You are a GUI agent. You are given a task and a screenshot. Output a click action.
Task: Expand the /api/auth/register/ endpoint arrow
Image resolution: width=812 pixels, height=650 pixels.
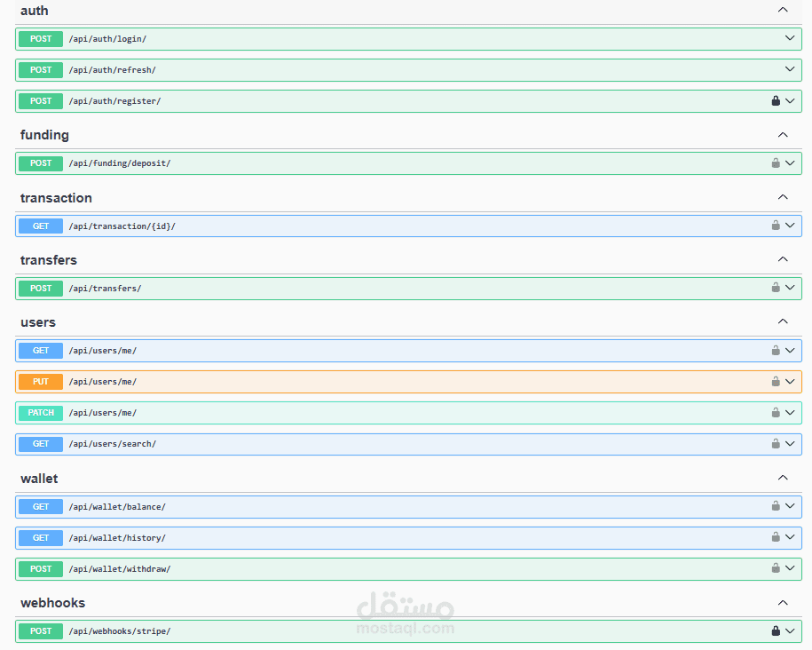(x=790, y=100)
